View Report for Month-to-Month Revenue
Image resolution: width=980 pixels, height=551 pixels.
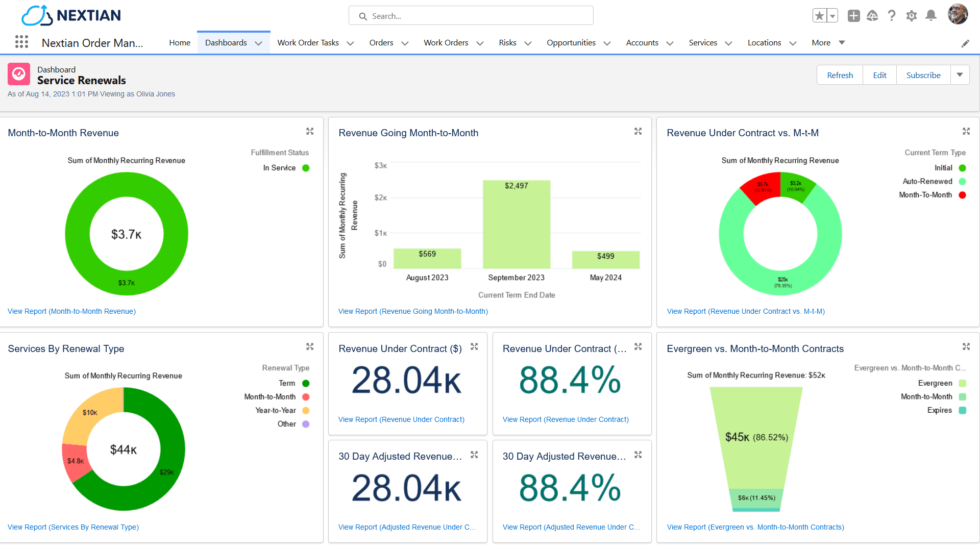71,311
